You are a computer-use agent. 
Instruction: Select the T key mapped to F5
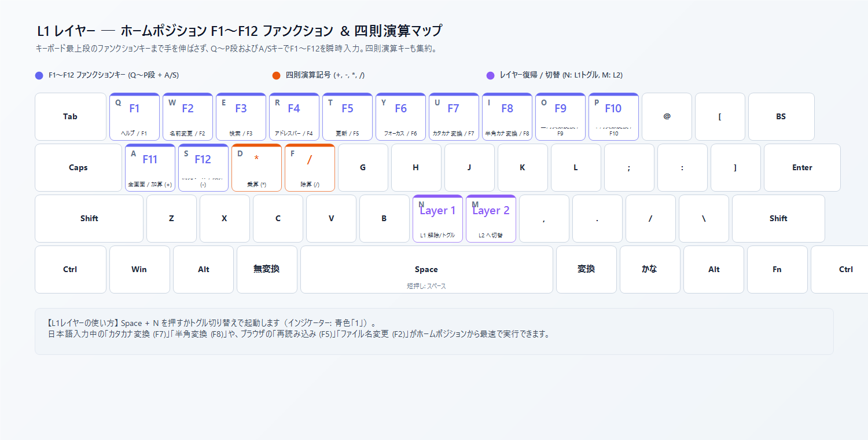point(347,116)
